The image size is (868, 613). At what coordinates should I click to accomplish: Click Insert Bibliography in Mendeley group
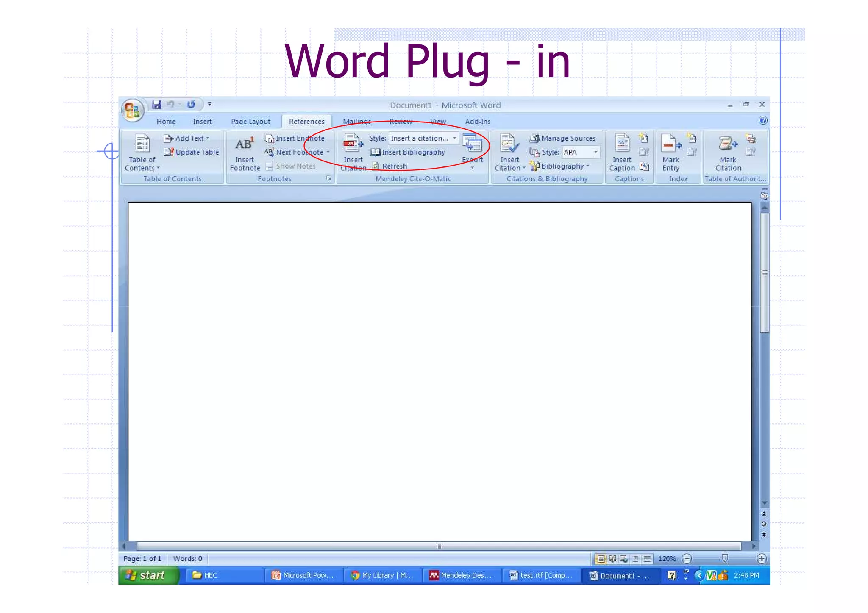408,152
